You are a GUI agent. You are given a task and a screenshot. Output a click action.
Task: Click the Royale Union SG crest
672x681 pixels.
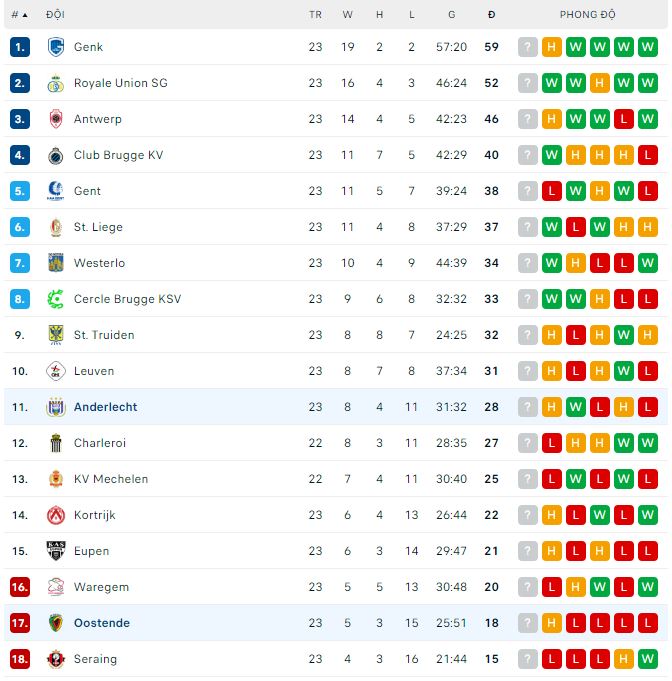(x=56, y=83)
